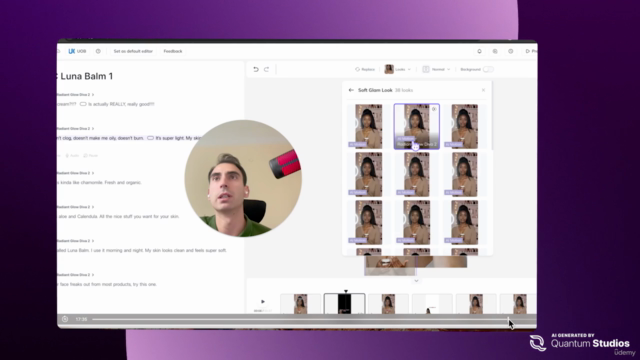Select the middle look in the second row
This screenshot has height=360, width=640.
pos(417,174)
